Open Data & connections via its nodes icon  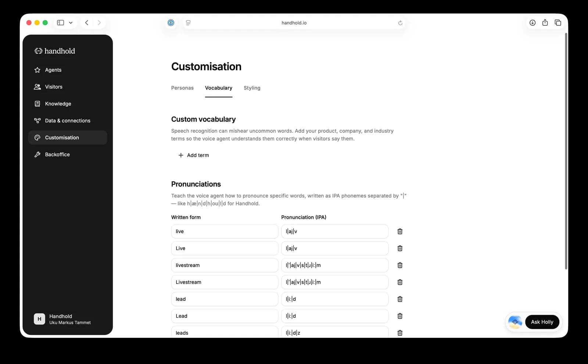click(37, 120)
